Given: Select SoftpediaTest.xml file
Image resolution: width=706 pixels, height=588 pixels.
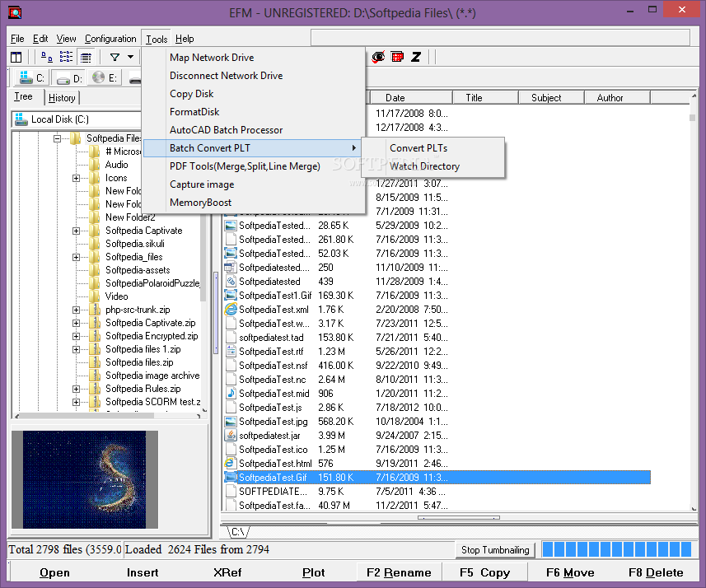Looking at the screenshot, I should click(x=274, y=310).
